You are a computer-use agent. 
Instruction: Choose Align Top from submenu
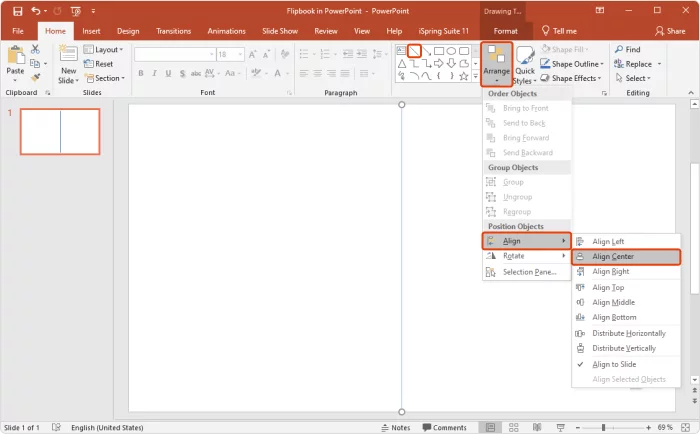coord(626,288)
